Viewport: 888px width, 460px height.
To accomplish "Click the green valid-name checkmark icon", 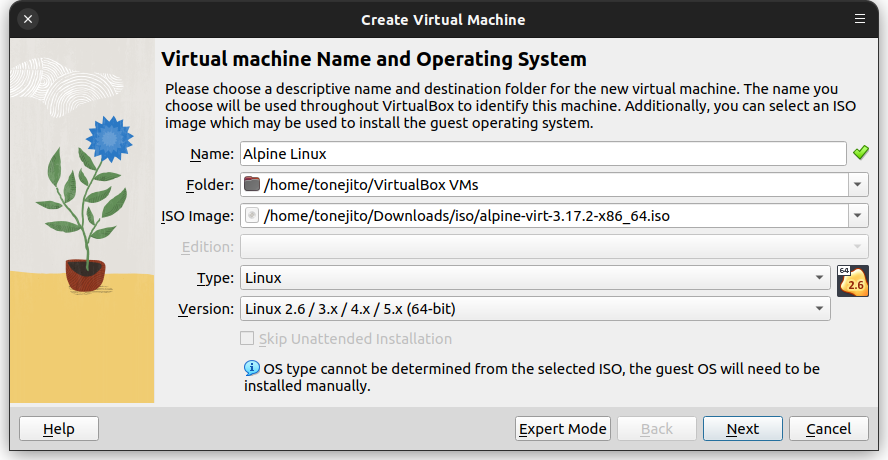I will 860,152.
